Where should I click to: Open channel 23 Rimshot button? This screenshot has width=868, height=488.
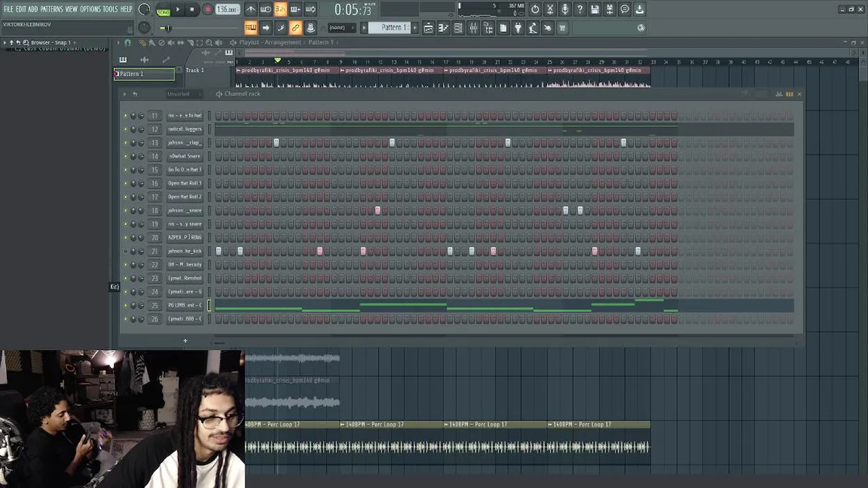coord(184,279)
